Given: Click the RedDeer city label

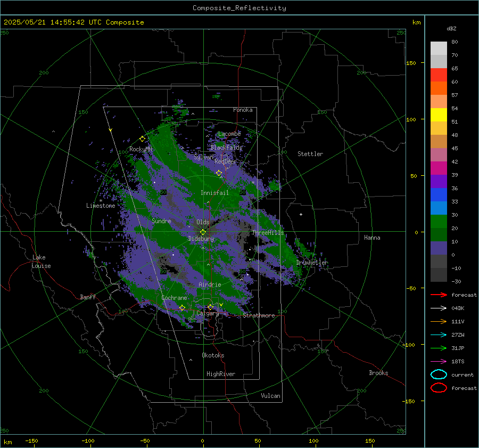Looking at the screenshot, I should coord(226,161).
